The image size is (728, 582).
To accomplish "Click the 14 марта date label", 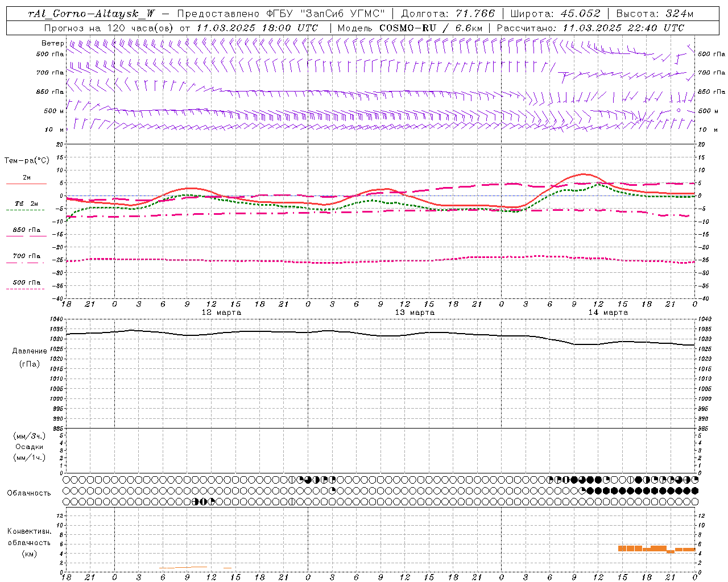I will point(608,313).
